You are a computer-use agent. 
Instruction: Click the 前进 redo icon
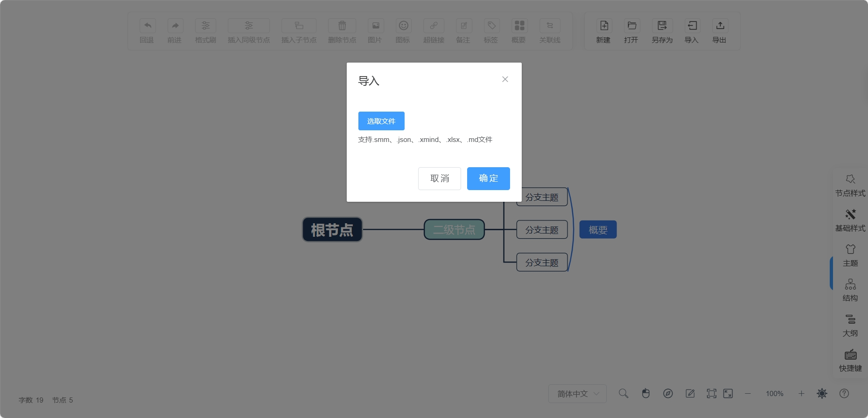[175, 26]
